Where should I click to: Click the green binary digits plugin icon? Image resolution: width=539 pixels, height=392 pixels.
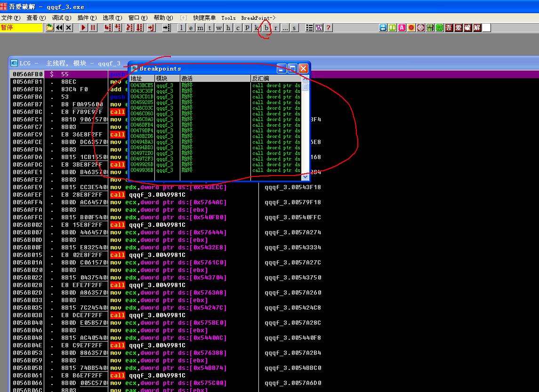pos(430,28)
